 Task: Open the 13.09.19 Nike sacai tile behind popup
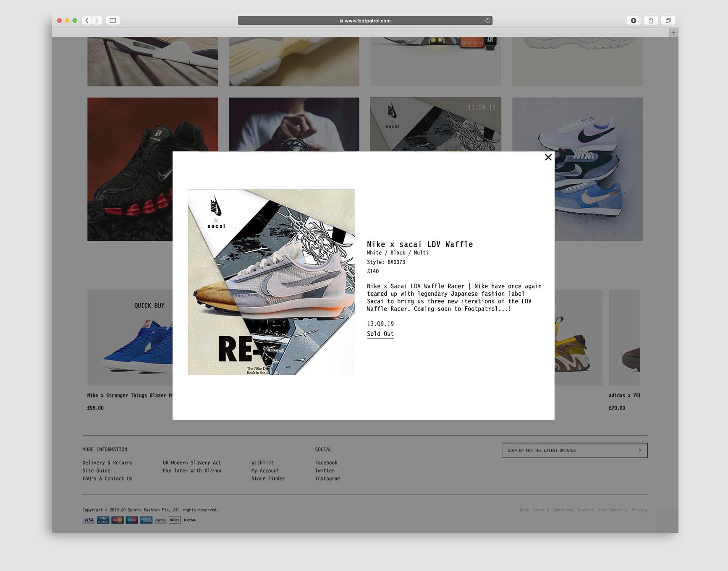(435, 124)
